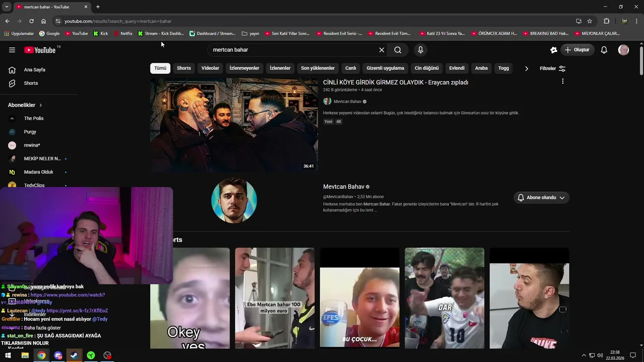Open the 'Ebo Mertcan bahar 100 milyon euro' short
This screenshot has height=362, width=644.
[x=275, y=298]
